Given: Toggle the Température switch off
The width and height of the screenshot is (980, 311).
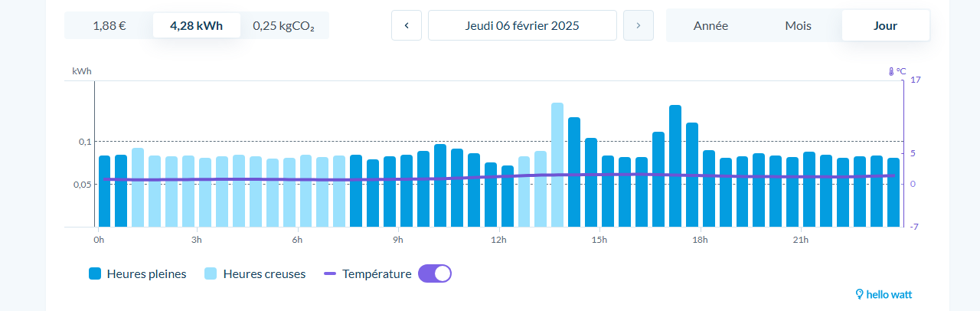Looking at the screenshot, I should pos(435,273).
